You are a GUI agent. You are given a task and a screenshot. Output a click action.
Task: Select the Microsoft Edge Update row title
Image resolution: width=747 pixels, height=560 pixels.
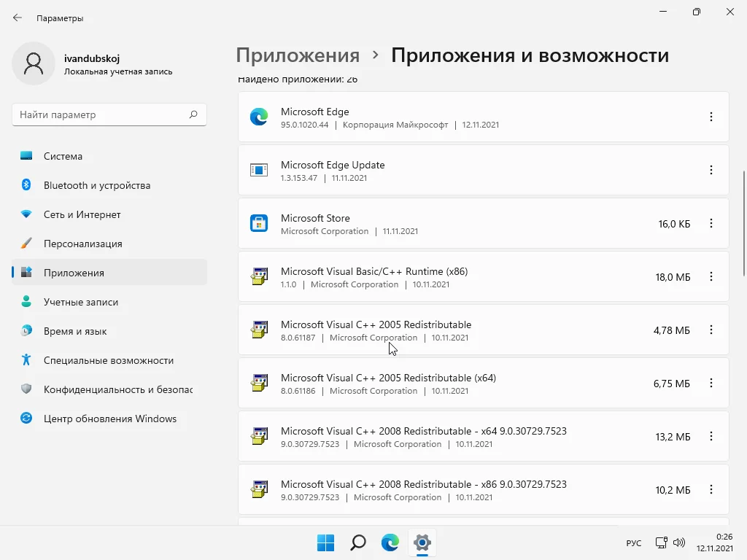pyautogui.click(x=333, y=165)
